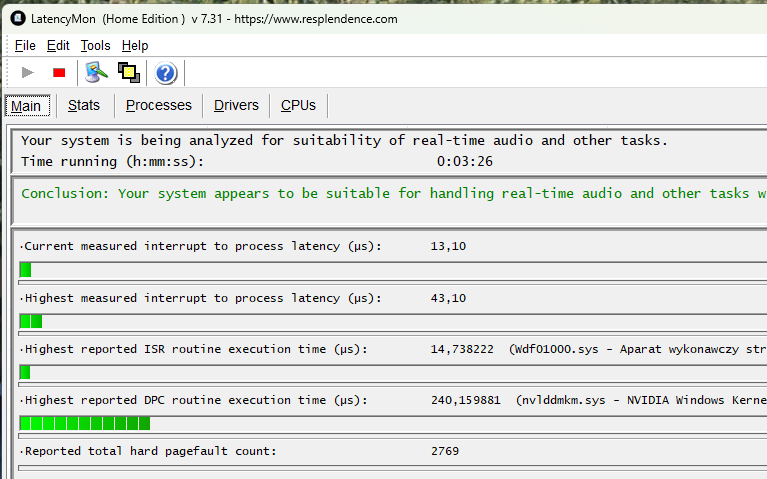Open the Edit menu
Screen dimensions: 767x479
click(58, 45)
